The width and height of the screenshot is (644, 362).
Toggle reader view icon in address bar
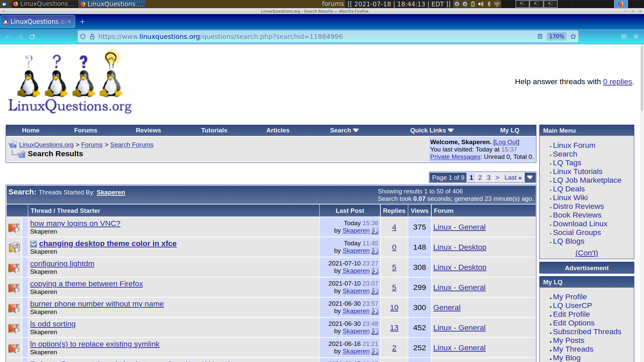tap(540, 37)
